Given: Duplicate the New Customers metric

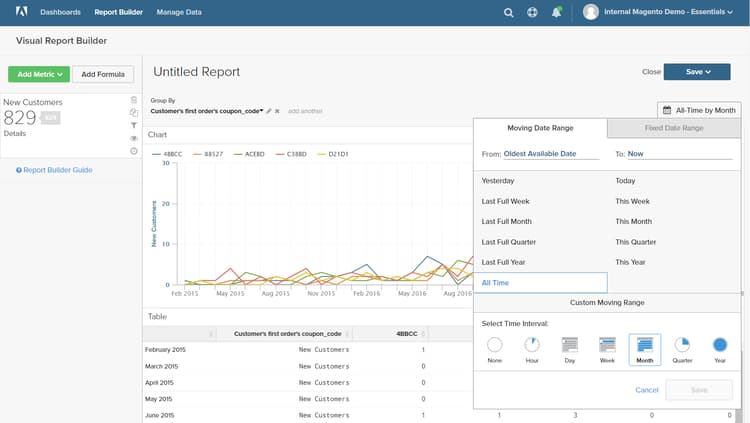Looking at the screenshot, I should pyautogui.click(x=134, y=113).
